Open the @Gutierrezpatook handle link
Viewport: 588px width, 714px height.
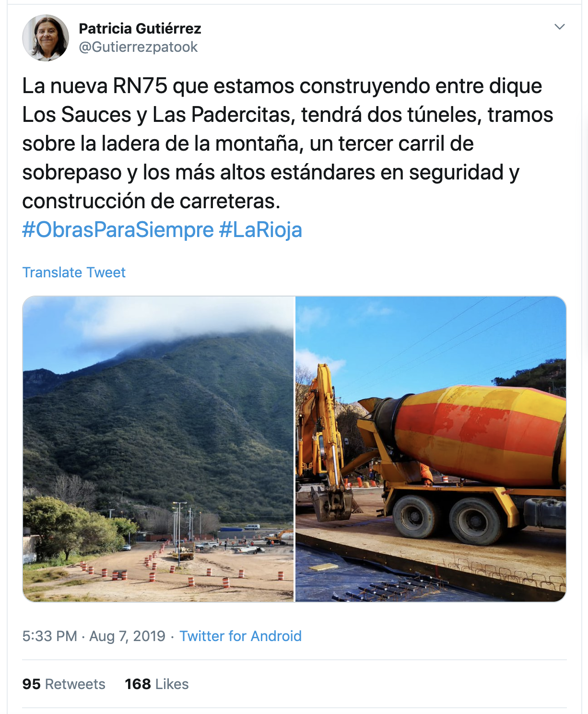pos(138,47)
